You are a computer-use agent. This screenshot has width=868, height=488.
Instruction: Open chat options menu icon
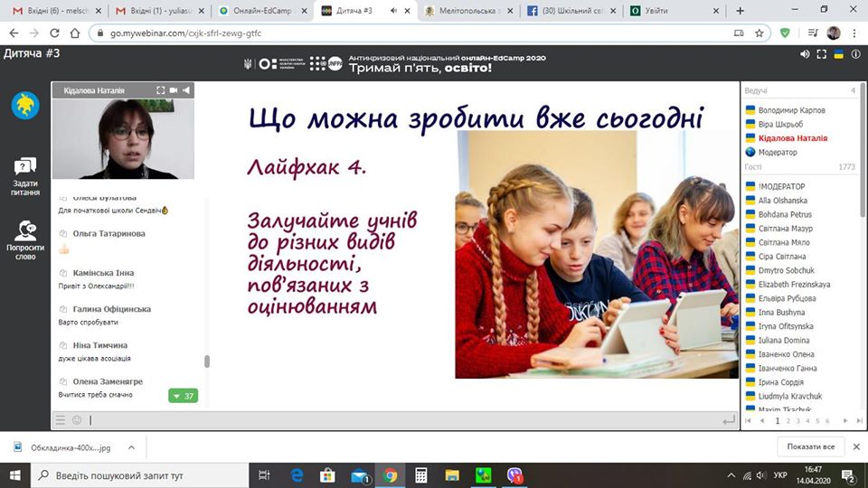pos(61,420)
